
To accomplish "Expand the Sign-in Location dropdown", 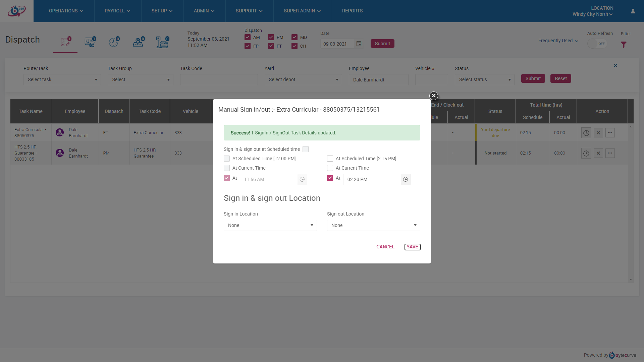I will tap(270, 225).
